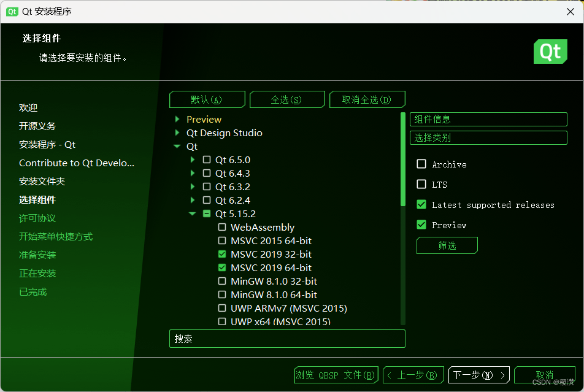The height and width of the screenshot is (392, 584).
Task: Click 浏览 QBSP 文件(B) button
Action: (x=336, y=375)
